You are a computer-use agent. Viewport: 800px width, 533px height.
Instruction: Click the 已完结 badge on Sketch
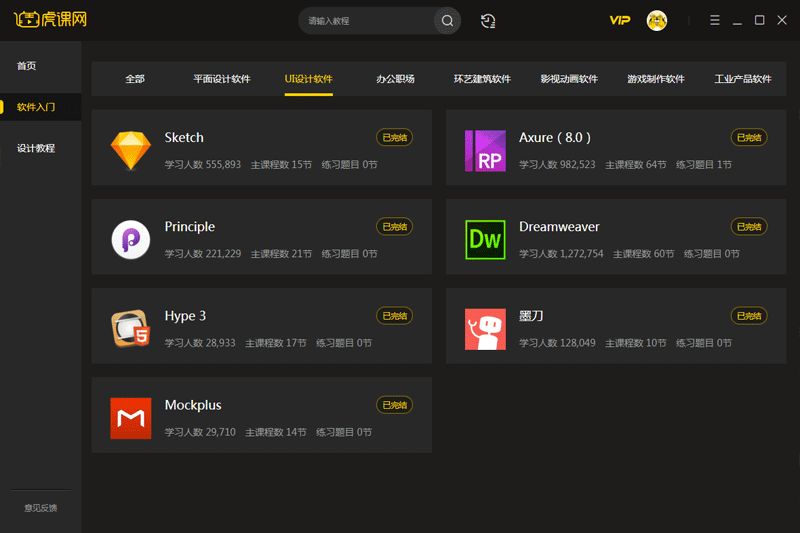(394, 137)
